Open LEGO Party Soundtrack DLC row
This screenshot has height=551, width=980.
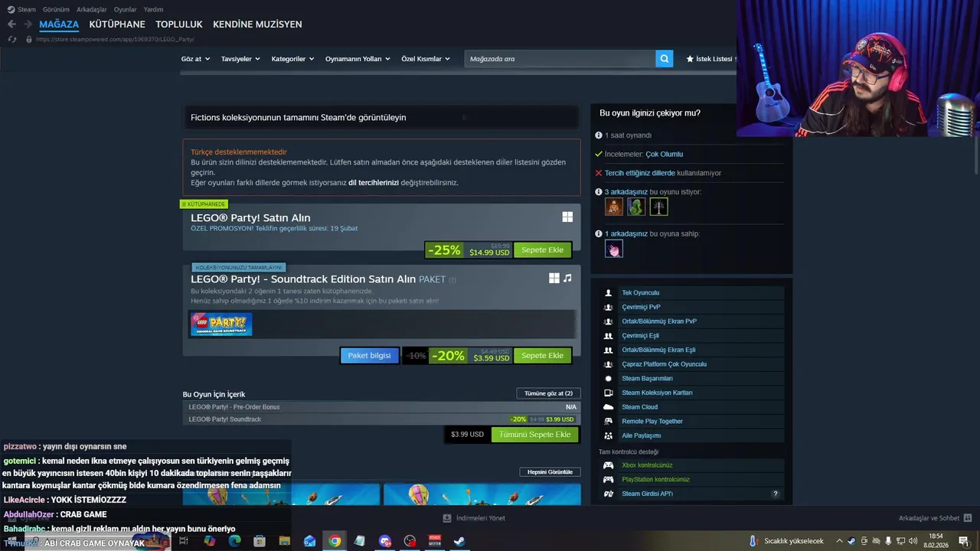(381, 419)
